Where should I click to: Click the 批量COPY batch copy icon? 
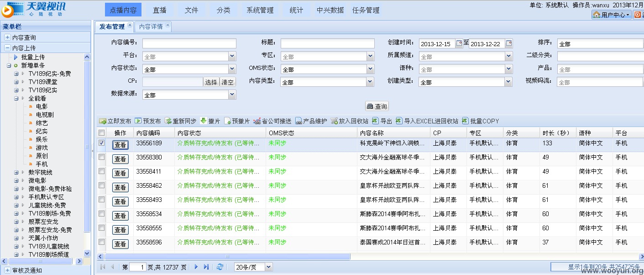tap(466, 121)
